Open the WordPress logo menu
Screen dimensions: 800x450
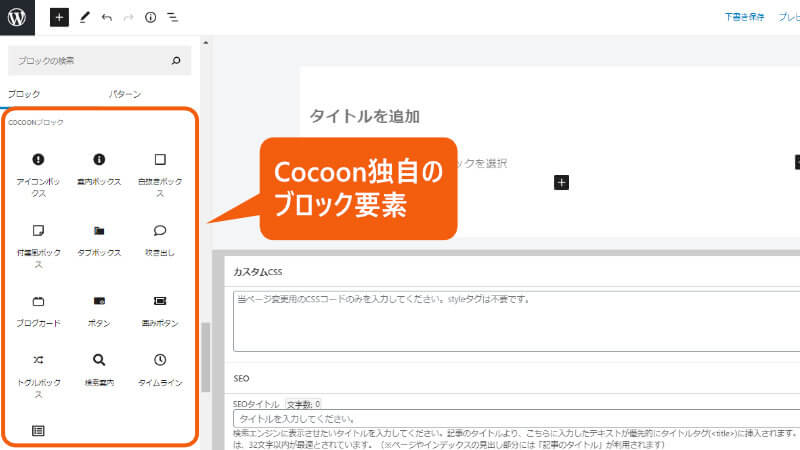coord(17,17)
